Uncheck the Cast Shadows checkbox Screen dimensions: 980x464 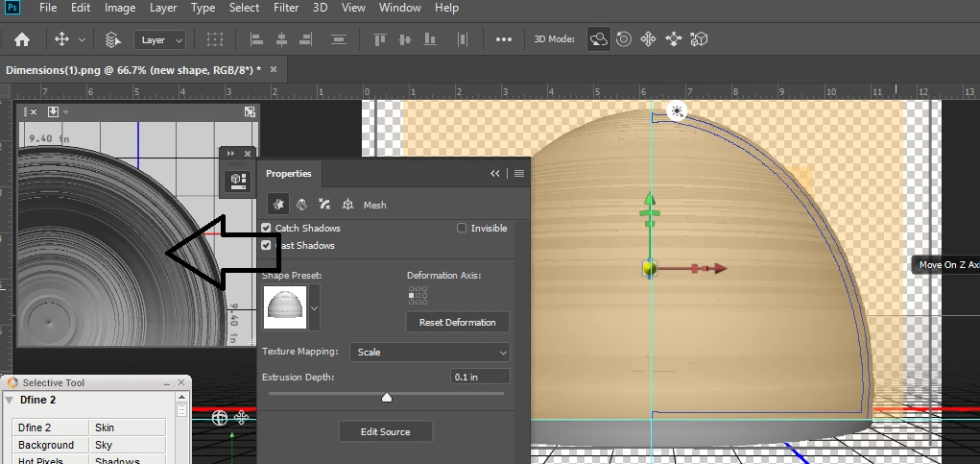266,246
